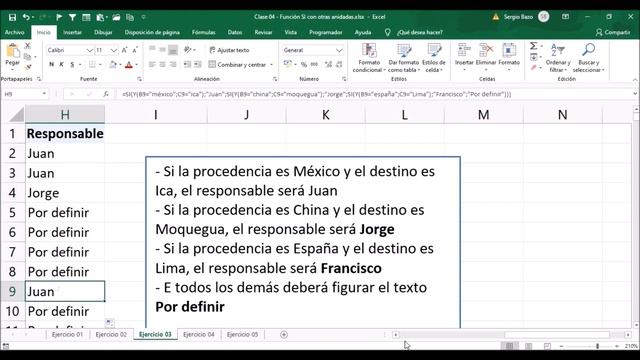
Task: Click the decrease indent icon
Action: 187,64
